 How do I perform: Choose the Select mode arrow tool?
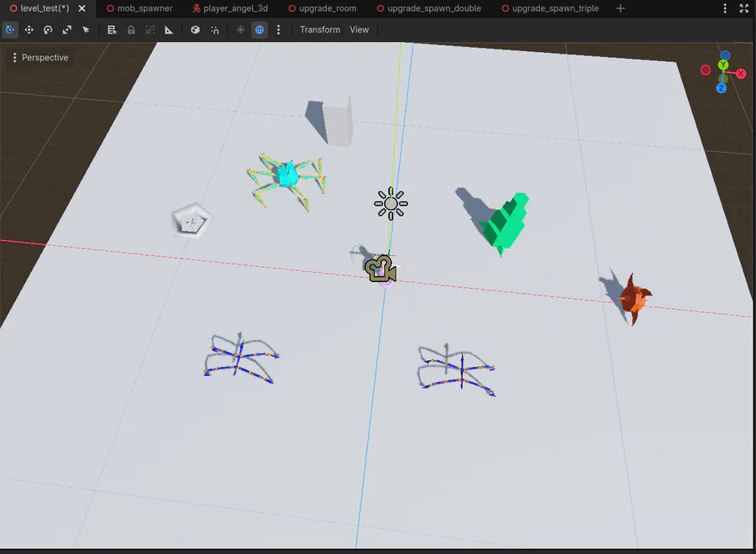[86, 30]
